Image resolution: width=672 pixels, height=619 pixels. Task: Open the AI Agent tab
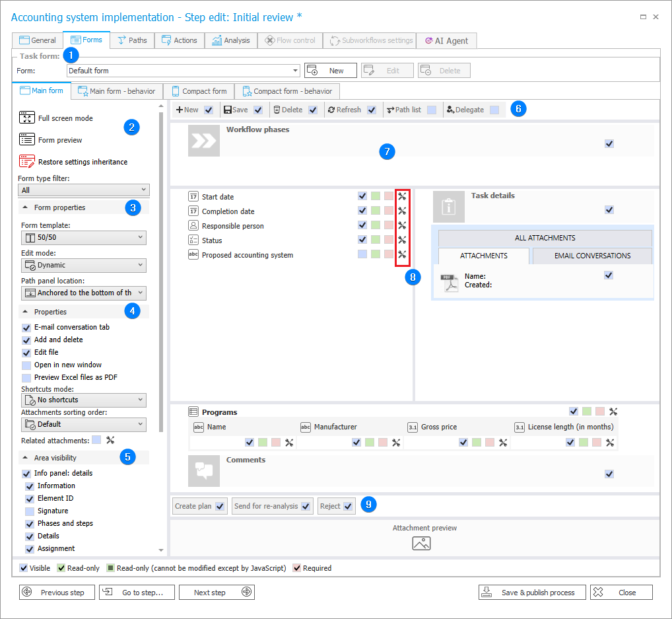tap(446, 41)
